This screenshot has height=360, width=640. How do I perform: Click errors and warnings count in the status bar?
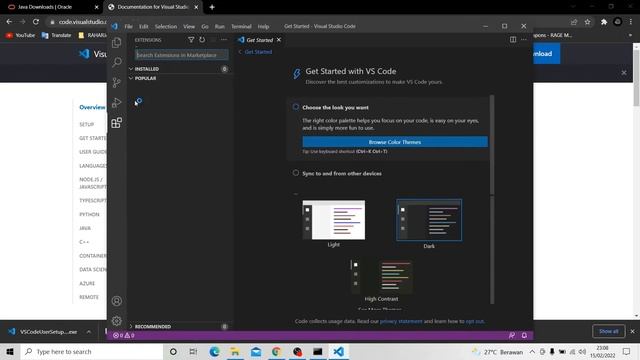click(124, 335)
